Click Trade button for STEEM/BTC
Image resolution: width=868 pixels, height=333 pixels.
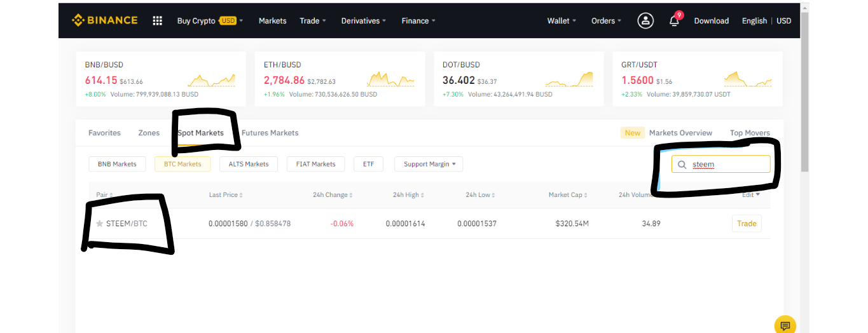747,224
